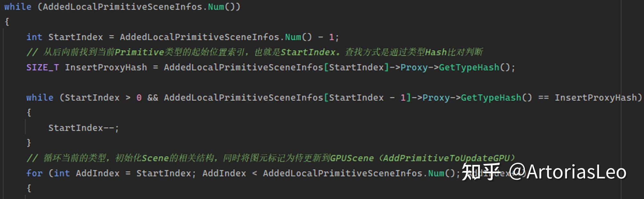Click AddIndex variable in for initializer
This screenshot has width=644, height=199.
click(98, 173)
